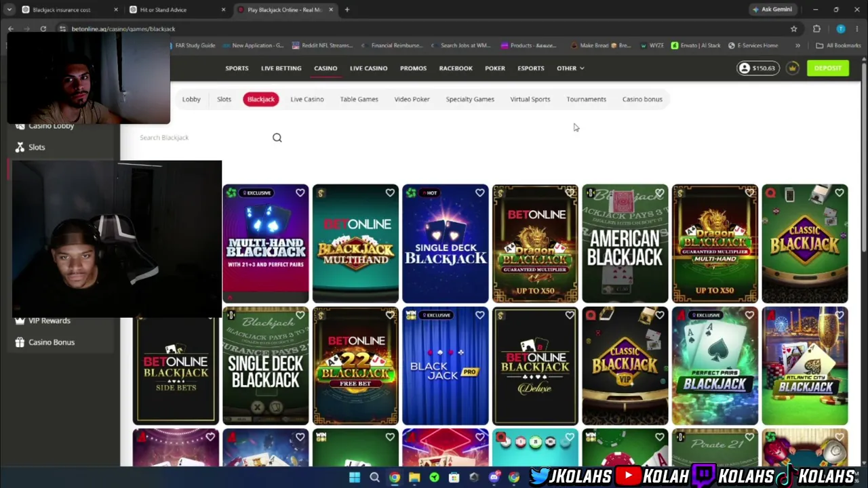Click the Search Blackjack magnifier icon
The width and height of the screenshot is (868, 488).
point(277,138)
